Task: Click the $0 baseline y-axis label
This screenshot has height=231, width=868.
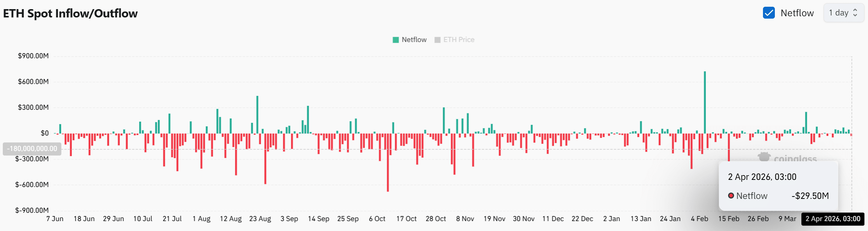Action: click(44, 133)
